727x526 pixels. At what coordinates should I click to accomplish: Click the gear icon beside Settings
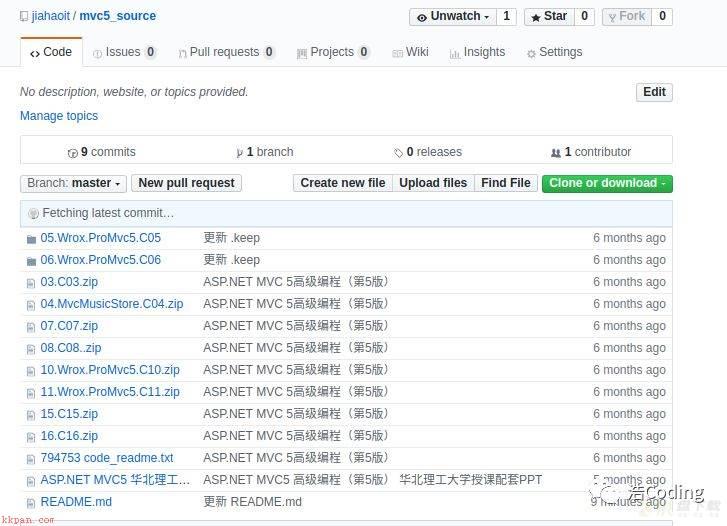(531, 54)
